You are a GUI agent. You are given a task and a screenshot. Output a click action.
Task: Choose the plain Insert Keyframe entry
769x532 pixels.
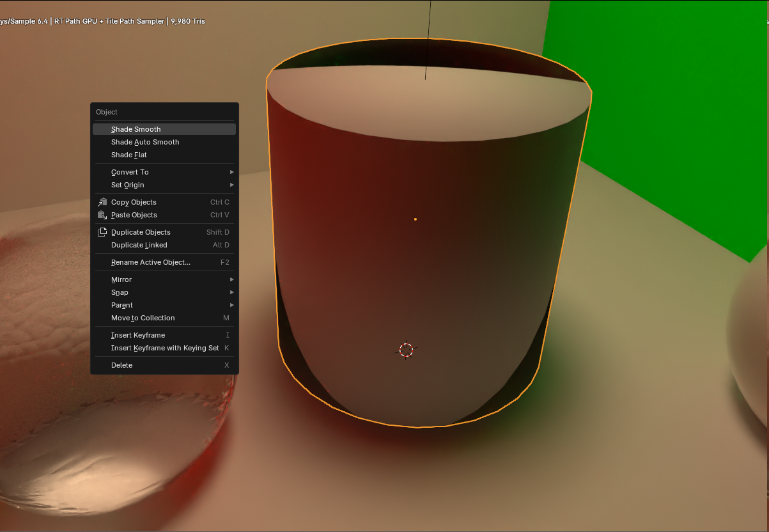pyautogui.click(x=138, y=335)
